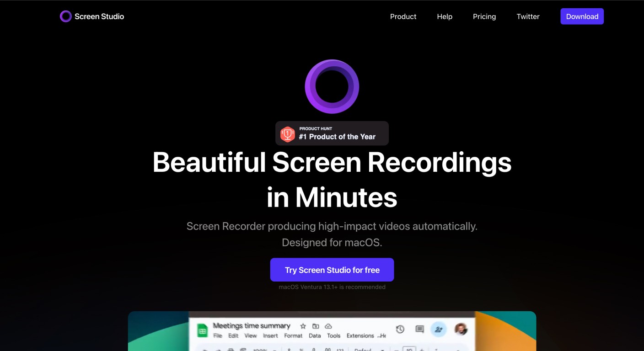The width and height of the screenshot is (644, 351).
Task: Click the share people icon
Action: point(439,329)
